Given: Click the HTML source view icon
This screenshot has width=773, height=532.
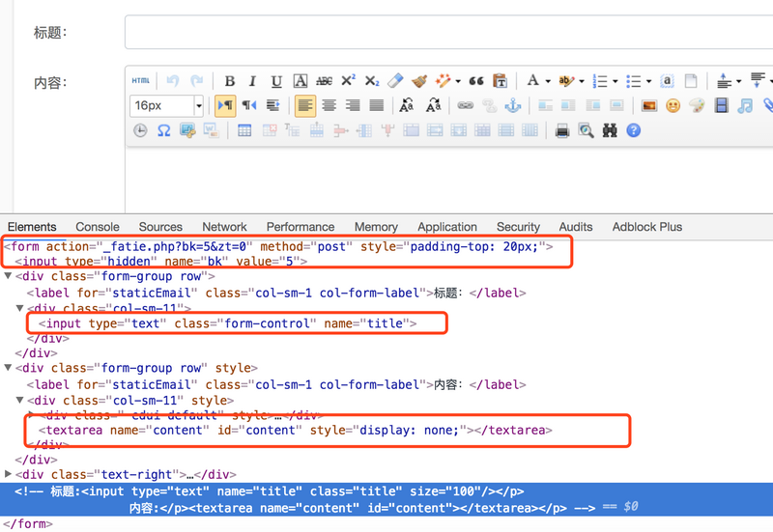Looking at the screenshot, I should coord(141,81).
